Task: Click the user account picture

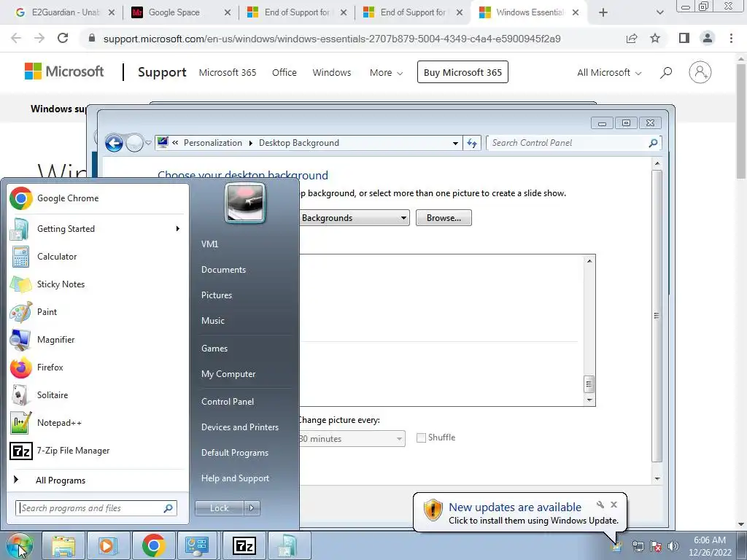Action: (x=245, y=203)
